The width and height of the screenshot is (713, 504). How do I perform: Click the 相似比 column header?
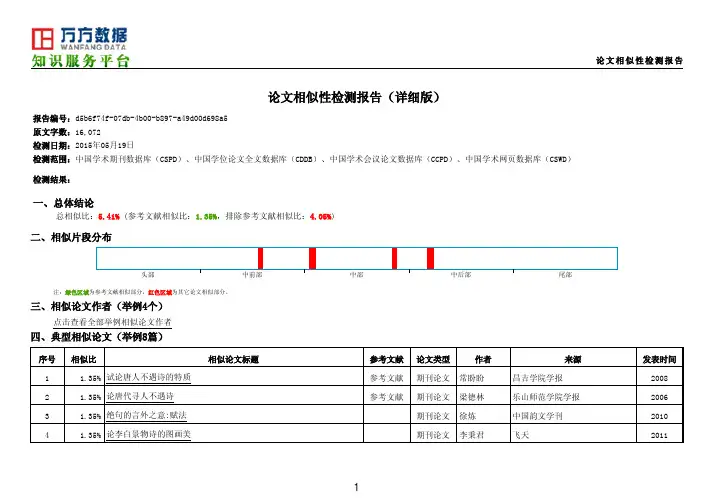[83, 360]
